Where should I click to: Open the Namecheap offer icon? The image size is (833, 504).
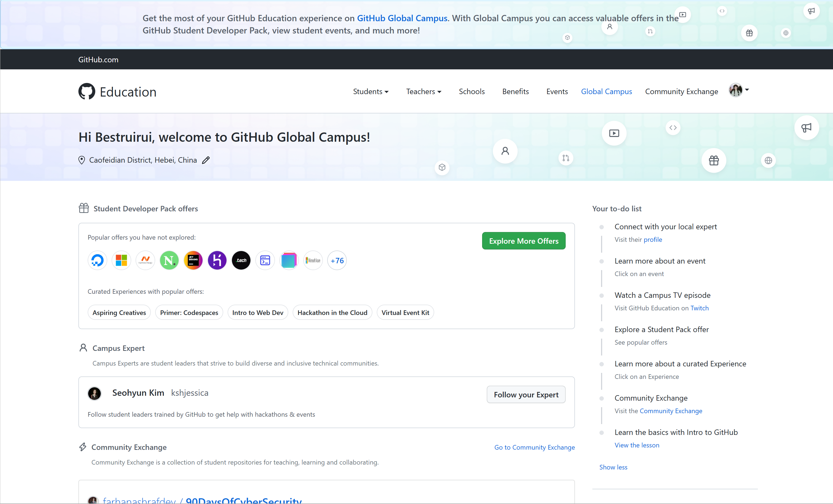(145, 261)
